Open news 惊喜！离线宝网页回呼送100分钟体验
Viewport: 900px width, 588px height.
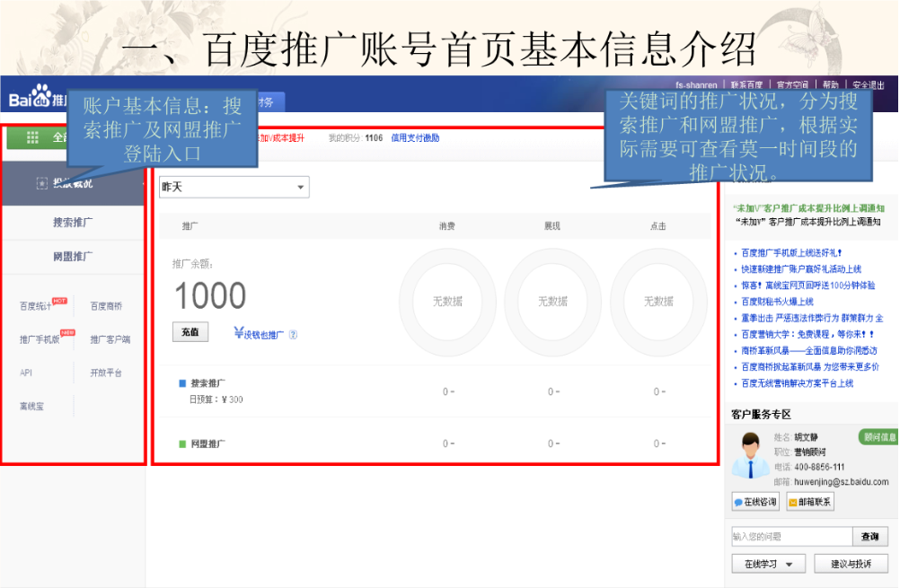[x=808, y=285]
